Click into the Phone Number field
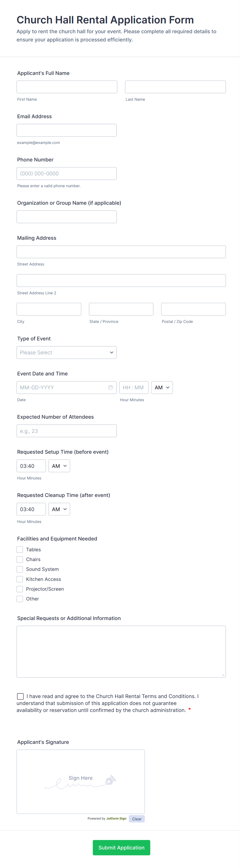This screenshot has height=868, width=240. point(67,174)
